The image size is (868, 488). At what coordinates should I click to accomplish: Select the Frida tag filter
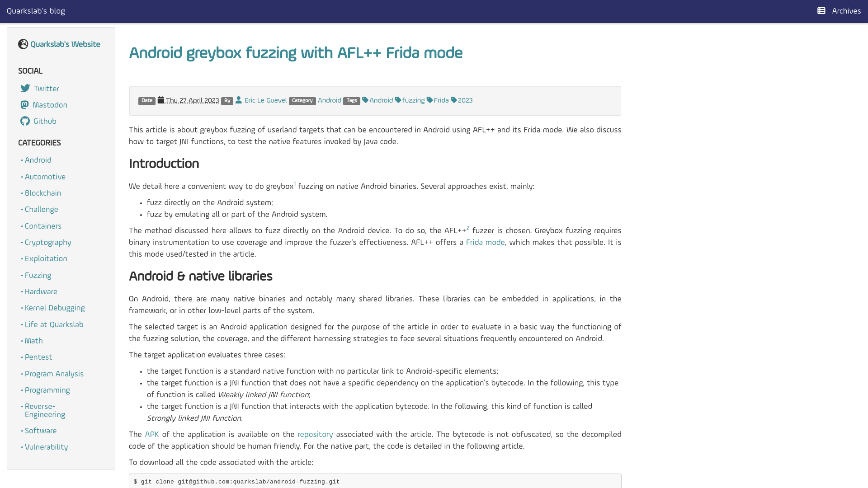441,100
